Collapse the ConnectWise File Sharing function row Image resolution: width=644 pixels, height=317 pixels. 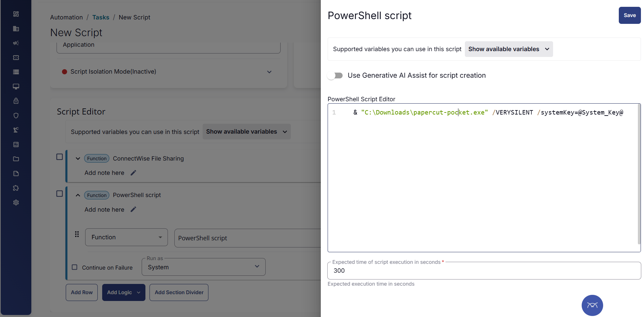pyautogui.click(x=78, y=158)
